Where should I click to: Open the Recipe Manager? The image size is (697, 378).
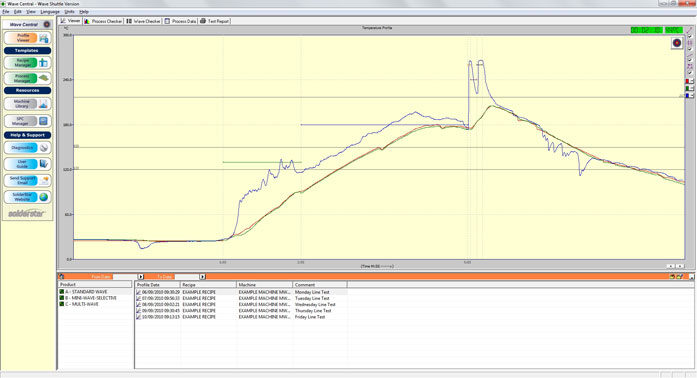27,63
